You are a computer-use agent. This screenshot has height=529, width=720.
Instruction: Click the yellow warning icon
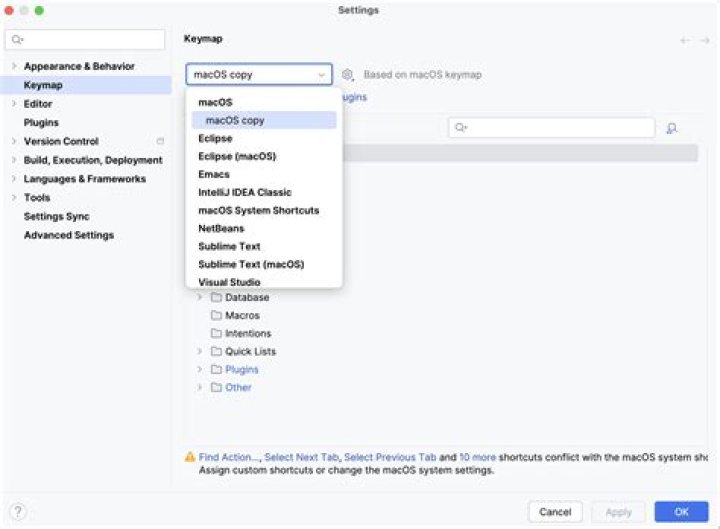(190, 457)
